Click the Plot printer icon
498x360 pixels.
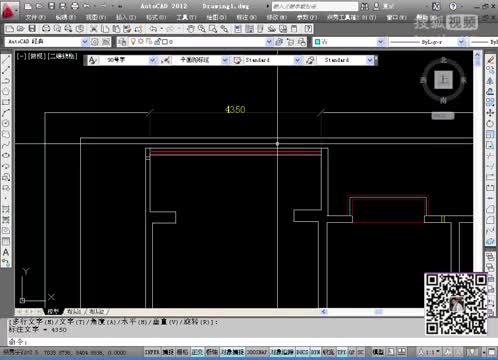point(46,29)
